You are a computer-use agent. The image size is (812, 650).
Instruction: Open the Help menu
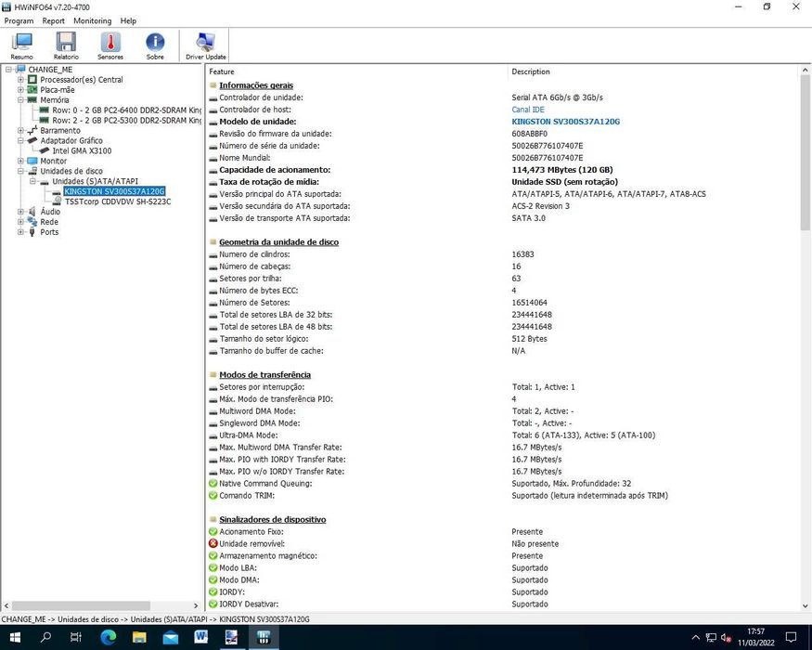pyautogui.click(x=128, y=20)
